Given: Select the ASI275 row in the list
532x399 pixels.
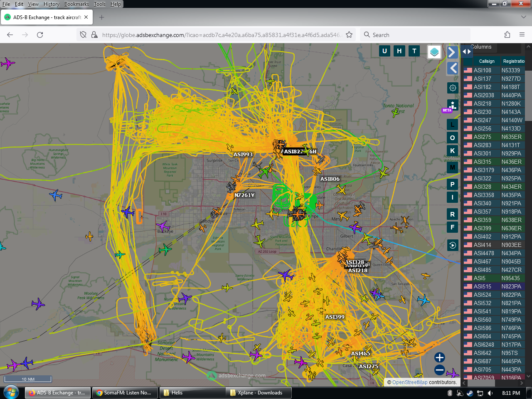Looking at the screenshot, I should tap(494, 137).
